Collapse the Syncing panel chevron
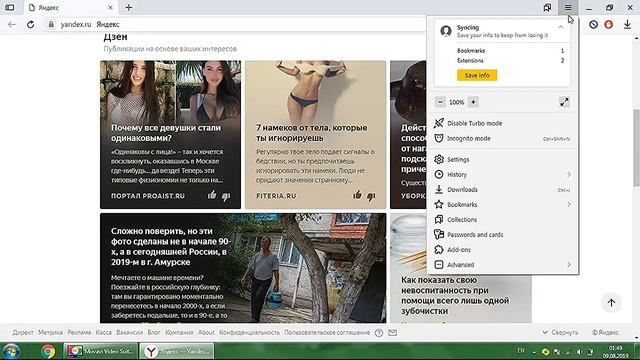The image size is (640, 360). tap(561, 27)
